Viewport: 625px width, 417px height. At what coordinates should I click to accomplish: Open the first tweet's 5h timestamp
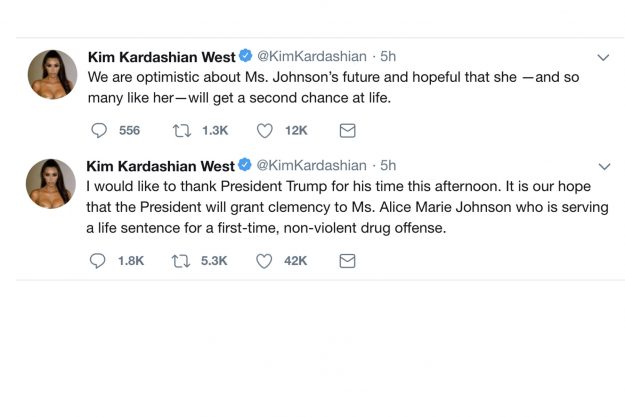[x=388, y=56]
